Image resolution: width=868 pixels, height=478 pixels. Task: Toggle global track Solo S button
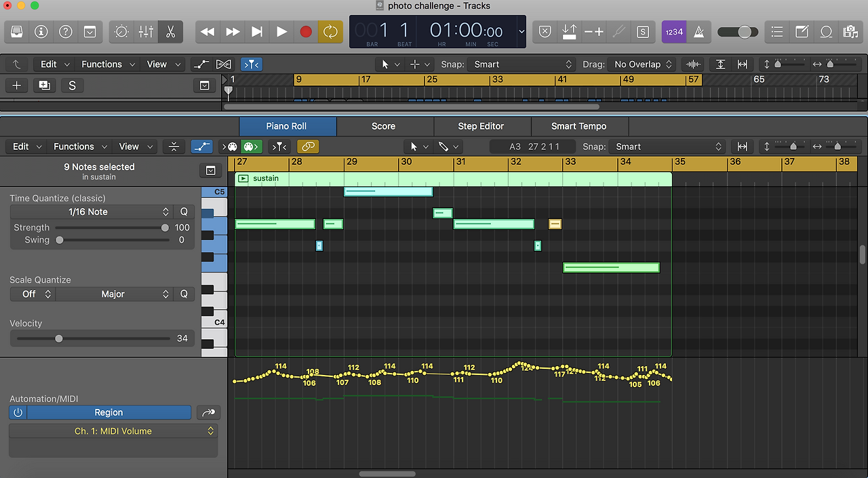pos(72,85)
